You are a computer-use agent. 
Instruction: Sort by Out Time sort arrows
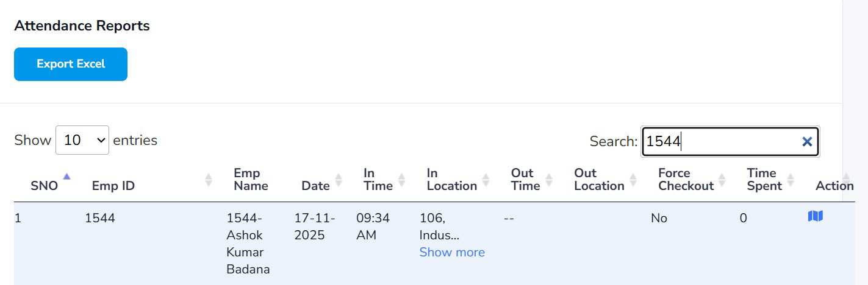tap(548, 180)
